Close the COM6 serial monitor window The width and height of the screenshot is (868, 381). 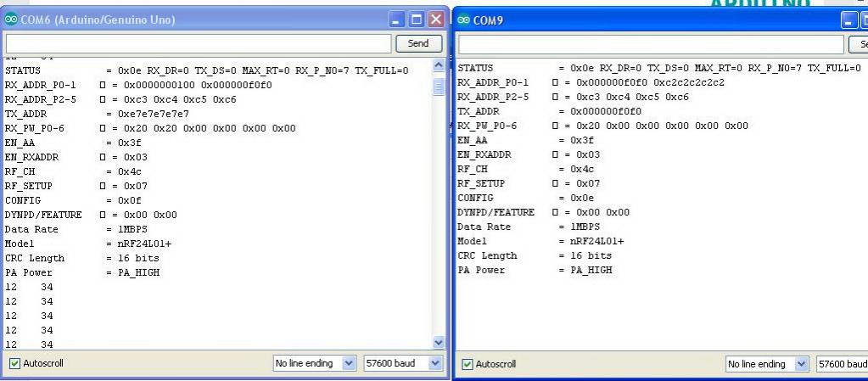coord(435,20)
